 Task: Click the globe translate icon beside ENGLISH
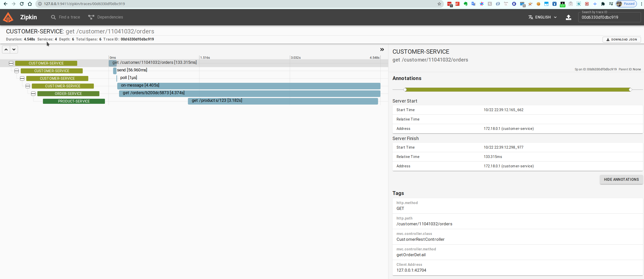pyautogui.click(x=530, y=17)
